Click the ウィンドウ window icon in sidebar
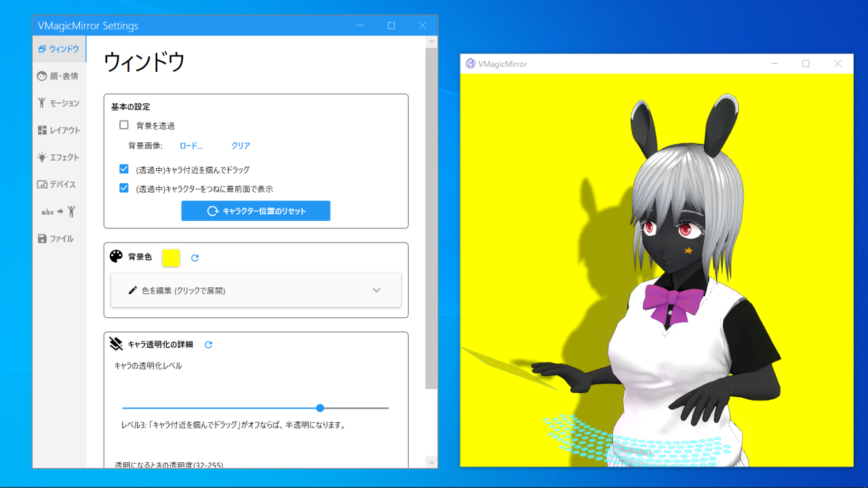The height and width of the screenshot is (488, 868). [x=42, y=49]
